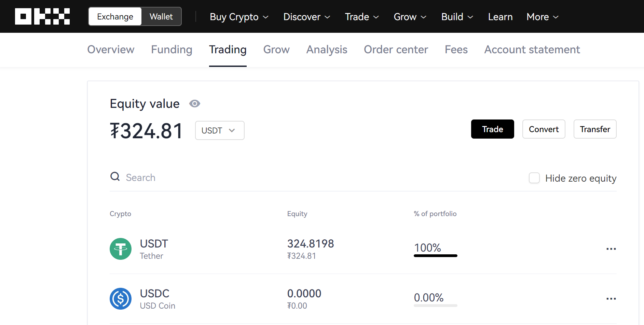This screenshot has width=644, height=325.
Task: Click the 324.8198 equity value
Action: click(x=311, y=244)
